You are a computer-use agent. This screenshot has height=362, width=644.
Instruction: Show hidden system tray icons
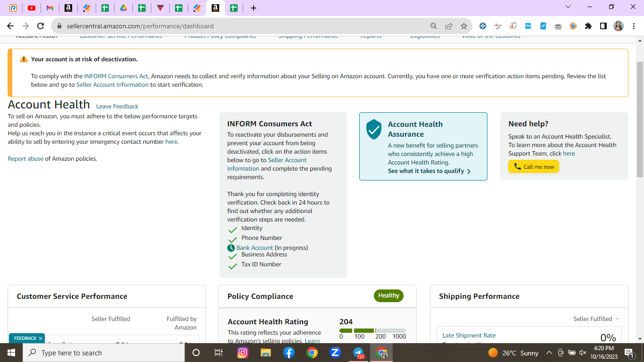pos(549,353)
